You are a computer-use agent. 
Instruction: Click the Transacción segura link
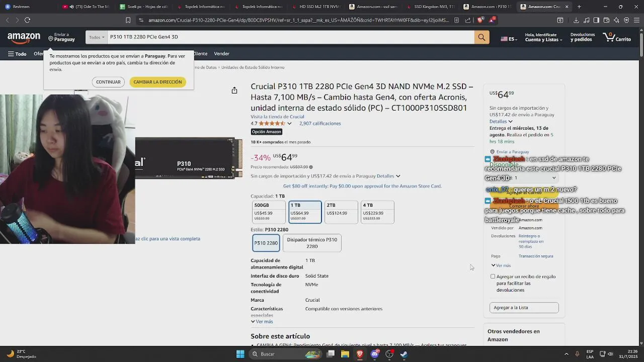[536, 256]
